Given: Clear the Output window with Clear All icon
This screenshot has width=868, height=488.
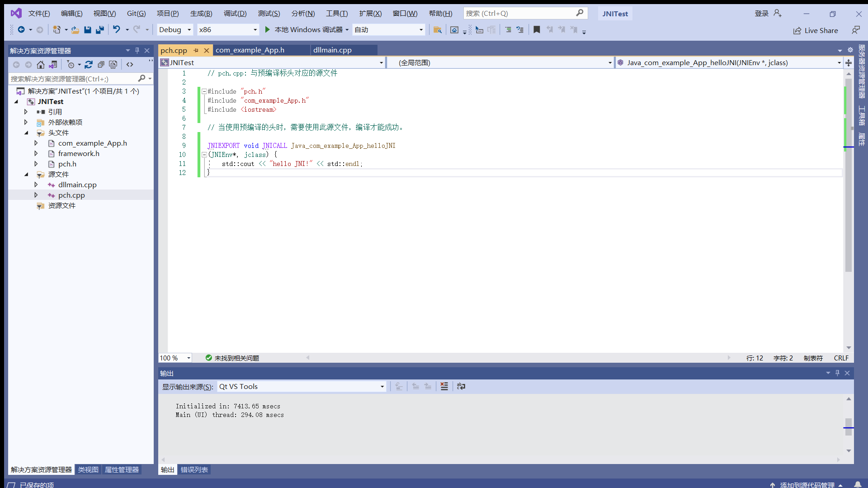Looking at the screenshot, I should [444, 386].
